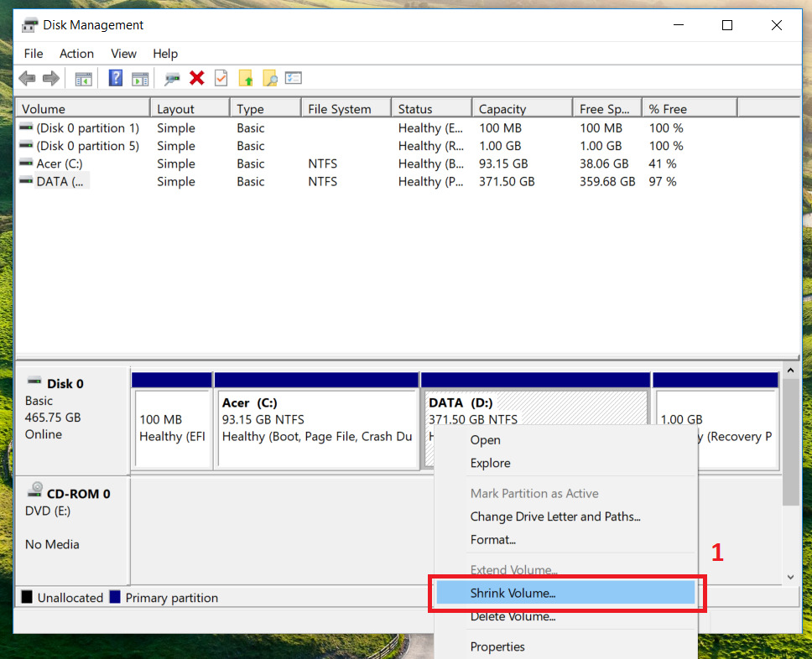Sort by the File System column header
The width and height of the screenshot is (812, 659).
point(346,109)
